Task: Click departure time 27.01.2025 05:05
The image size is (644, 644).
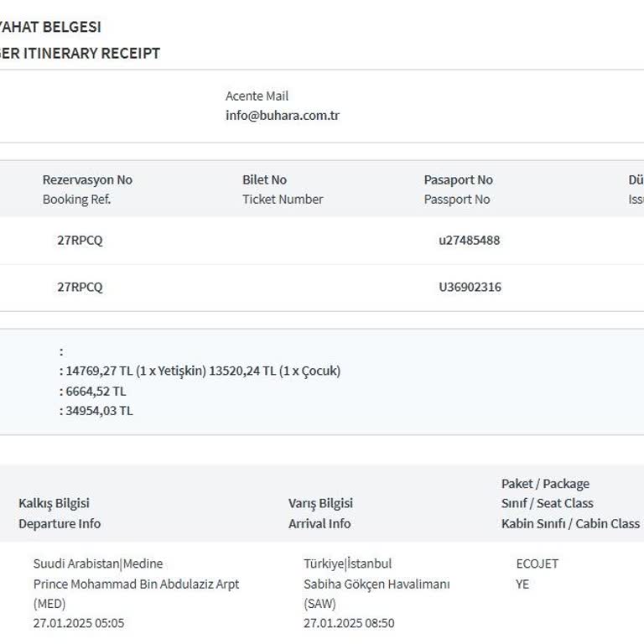Action: (x=79, y=623)
